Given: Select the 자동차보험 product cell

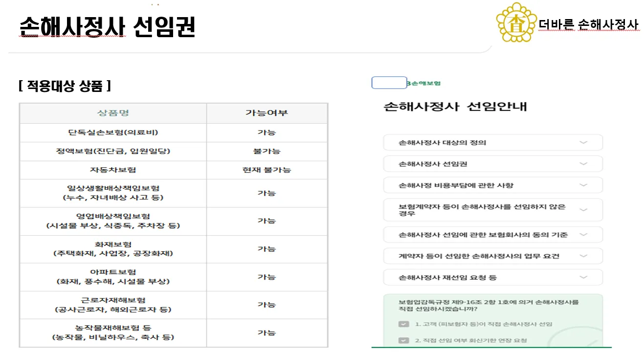Looking at the screenshot, I should click(x=113, y=170).
